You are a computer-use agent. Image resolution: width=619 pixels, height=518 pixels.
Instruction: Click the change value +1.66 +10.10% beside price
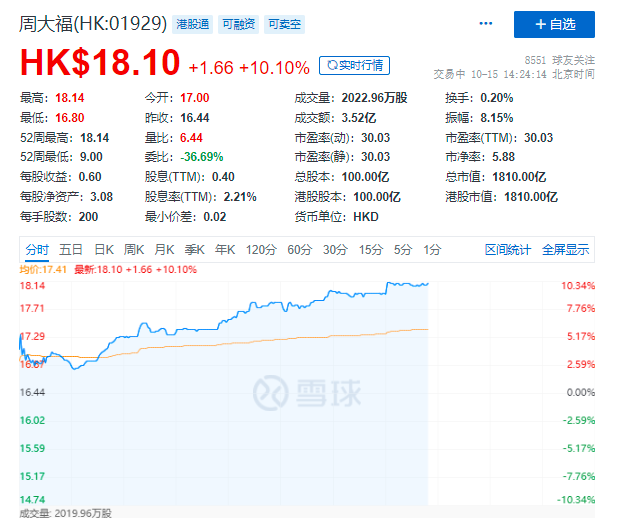pos(249,68)
